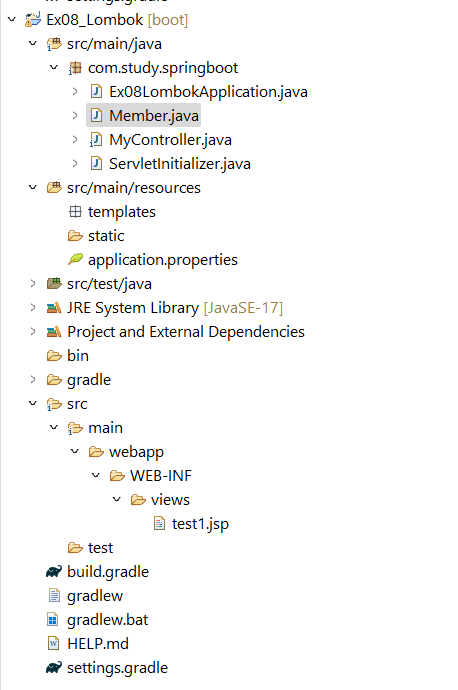
Task: Click the Ex08_Lombok project icon
Action: [x=33, y=20]
